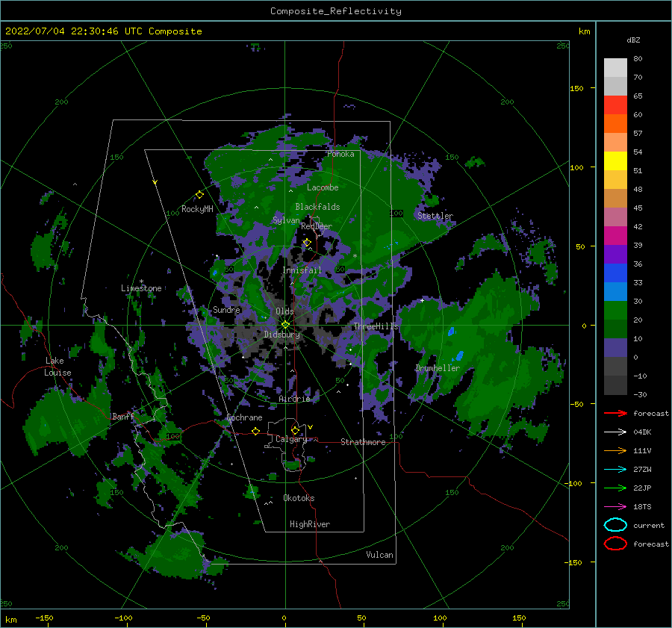
Task: Click the Stettler town label
Action: [x=435, y=216]
